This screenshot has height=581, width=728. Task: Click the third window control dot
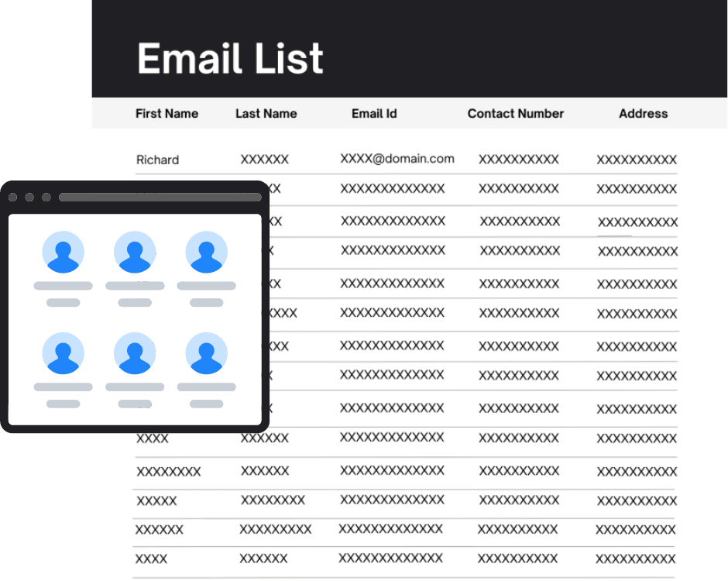point(46,198)
